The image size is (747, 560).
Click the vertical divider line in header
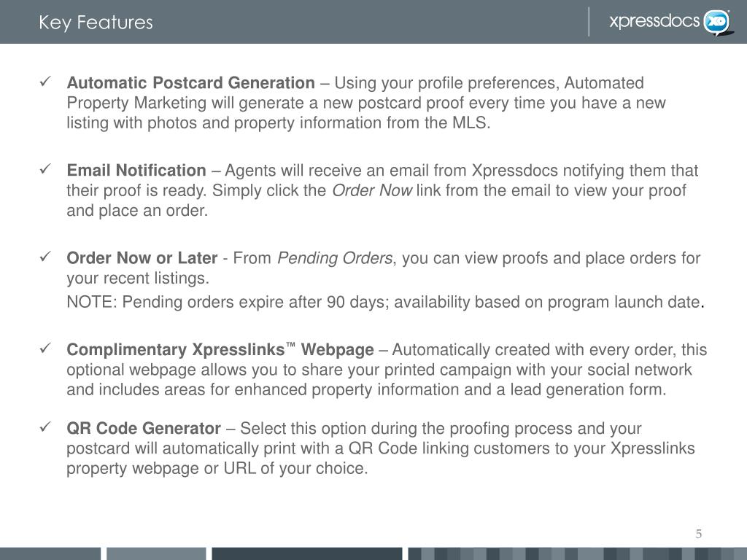589,21
